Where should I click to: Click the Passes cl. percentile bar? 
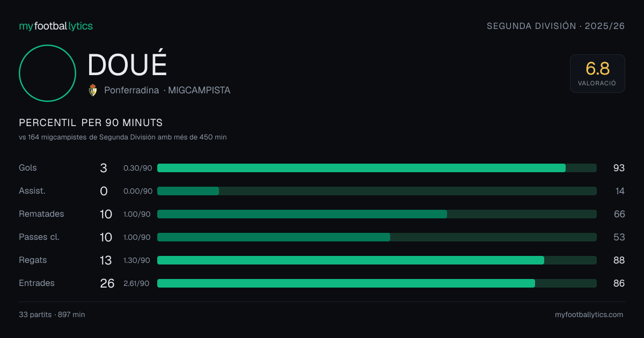[377, 237]
